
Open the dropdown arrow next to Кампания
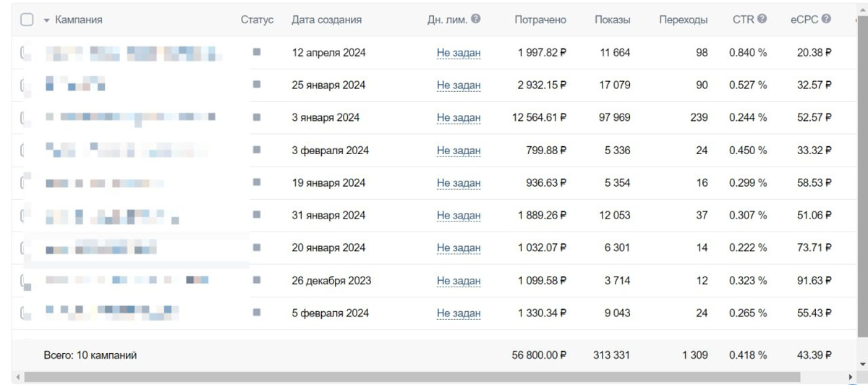[47, 21]
